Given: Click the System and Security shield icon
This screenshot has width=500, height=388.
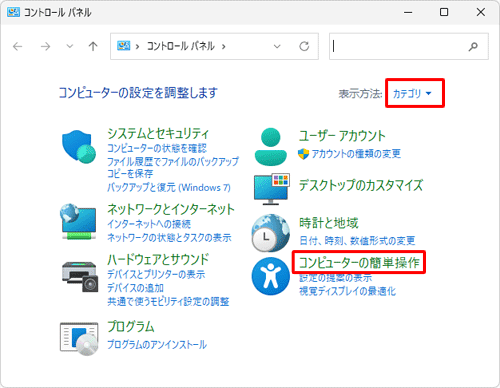Looking at the screenshot, I should (x=79, y=147).
